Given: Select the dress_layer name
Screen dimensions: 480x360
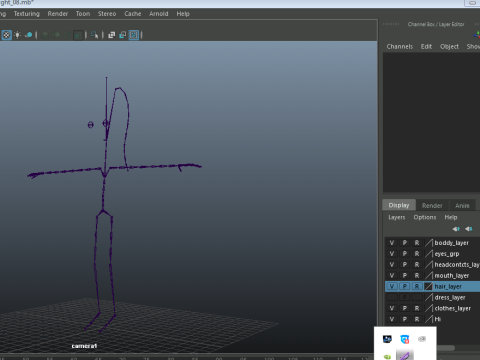Looking at the screenshot, I should (450, 297).
